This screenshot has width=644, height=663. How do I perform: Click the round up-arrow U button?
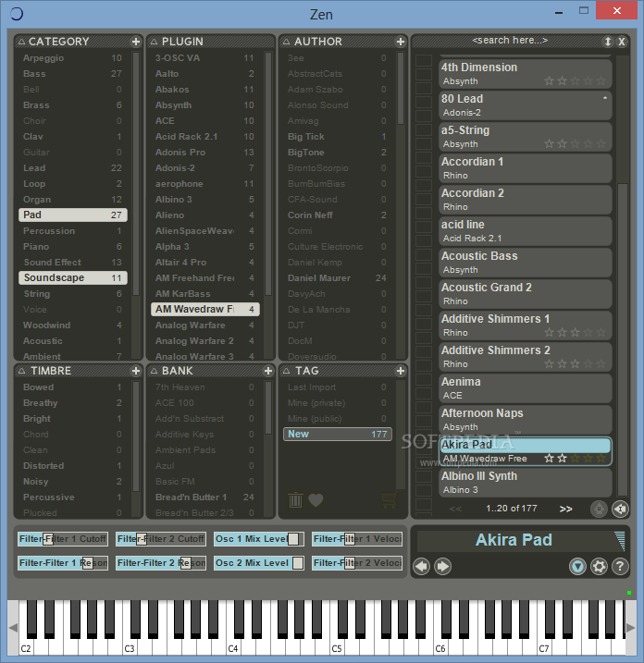[x=599, y=509]
